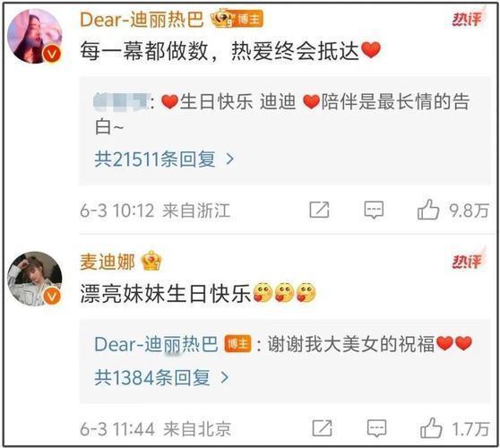Click the crown membership badge beside 麦迪娜
Image resolution: width=500 pixels, height=448 pixels.
151,261
